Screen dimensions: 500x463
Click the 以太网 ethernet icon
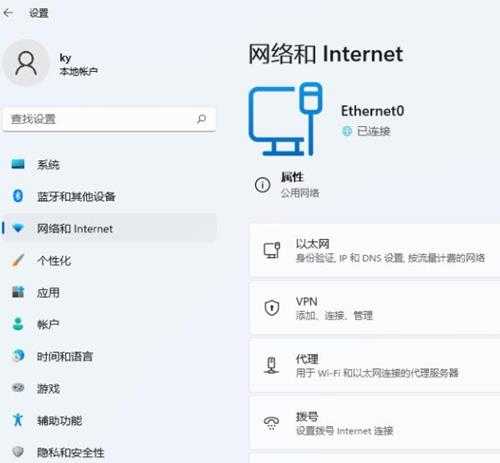[x=272, y=250]
